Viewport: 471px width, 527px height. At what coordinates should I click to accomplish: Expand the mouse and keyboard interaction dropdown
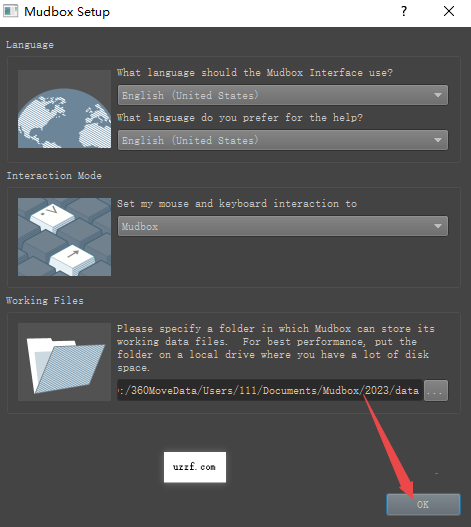point(283,226)
